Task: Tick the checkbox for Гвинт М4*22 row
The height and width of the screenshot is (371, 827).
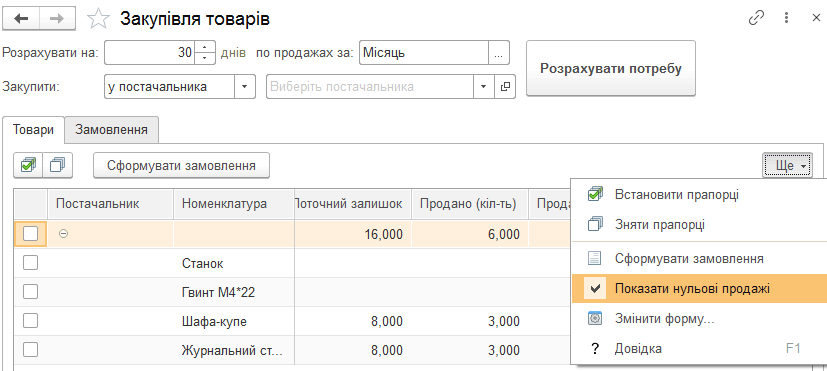Action: point(31,291)
